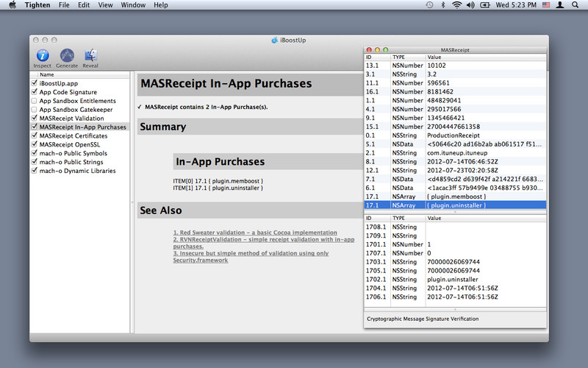Click ITEM[0] 17.1 { plugin.memboost } text
This screenshot has height=368, width=588.
coord(218,181)
